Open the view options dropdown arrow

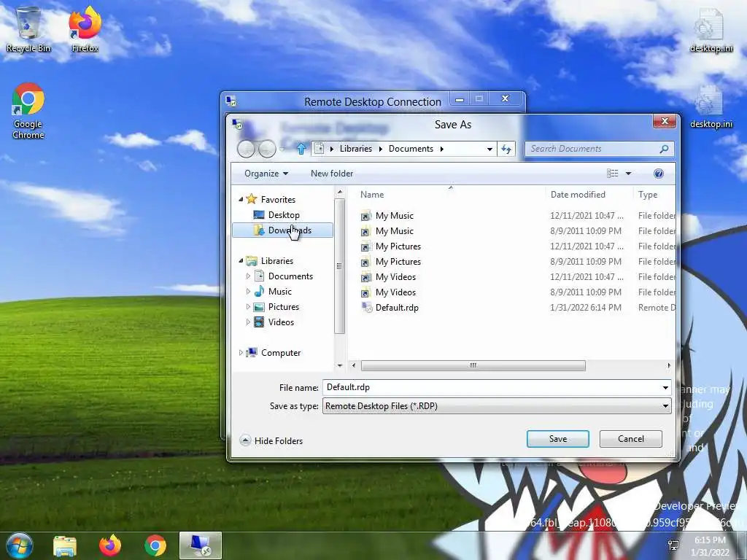(x=628, y=174)
